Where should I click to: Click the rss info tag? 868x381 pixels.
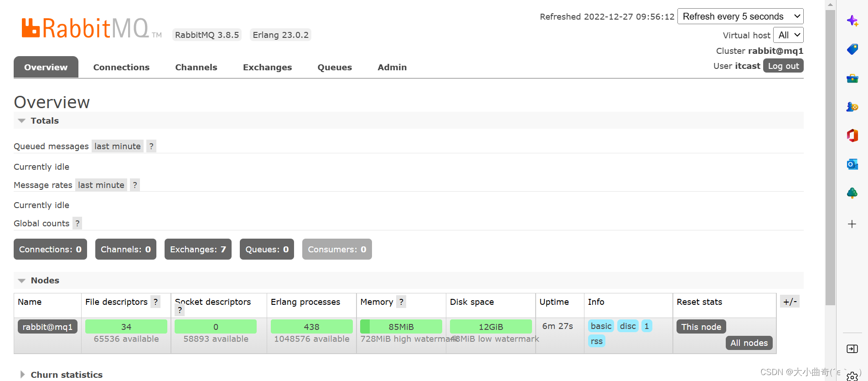(597, 341)
